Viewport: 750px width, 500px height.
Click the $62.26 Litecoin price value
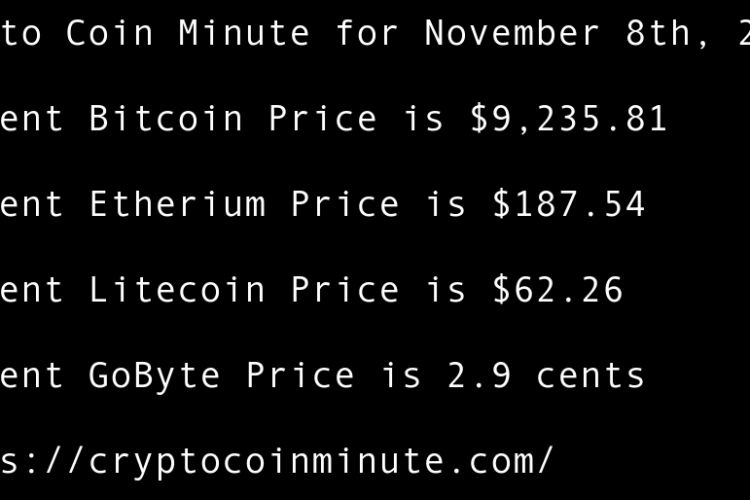pos(557,290)
